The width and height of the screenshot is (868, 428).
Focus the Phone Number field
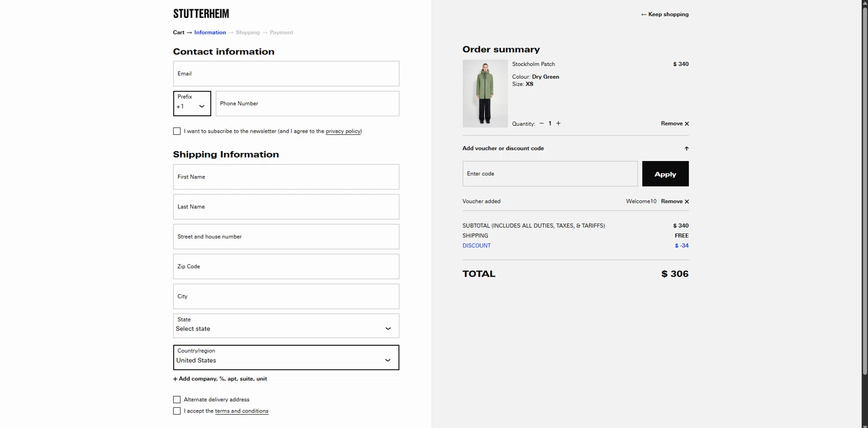click(307, 104)
